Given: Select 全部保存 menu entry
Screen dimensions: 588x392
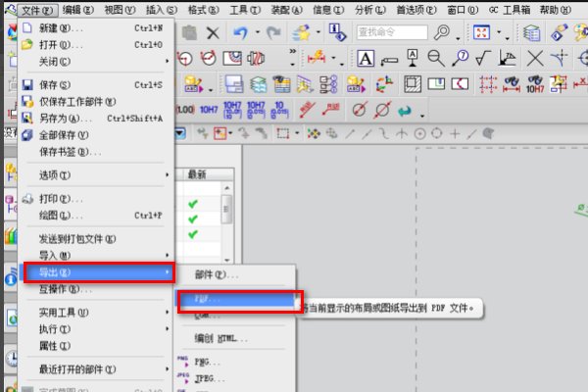Looking at the screenshot, I should pyautogui.click(x=94, y=135).
